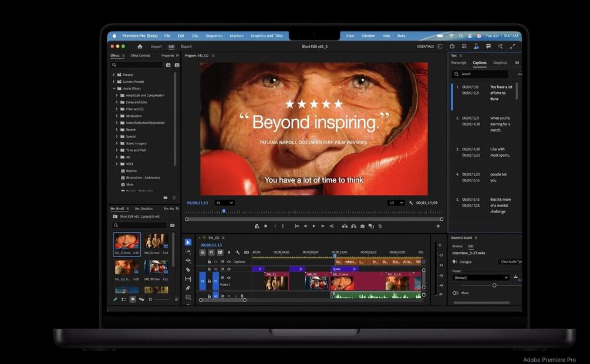590x364 pixels.
Task: Click the Export Frame camera icon
Action: tap(362, 226)
